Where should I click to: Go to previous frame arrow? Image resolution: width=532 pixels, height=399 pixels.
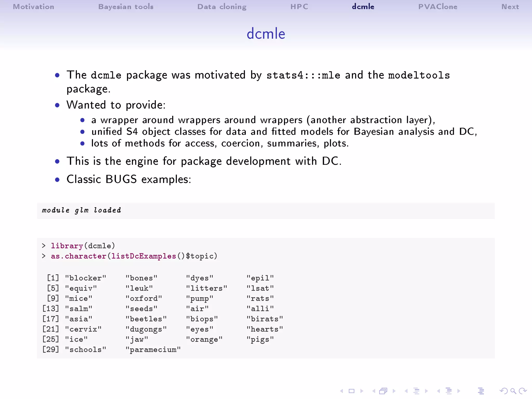374,391
